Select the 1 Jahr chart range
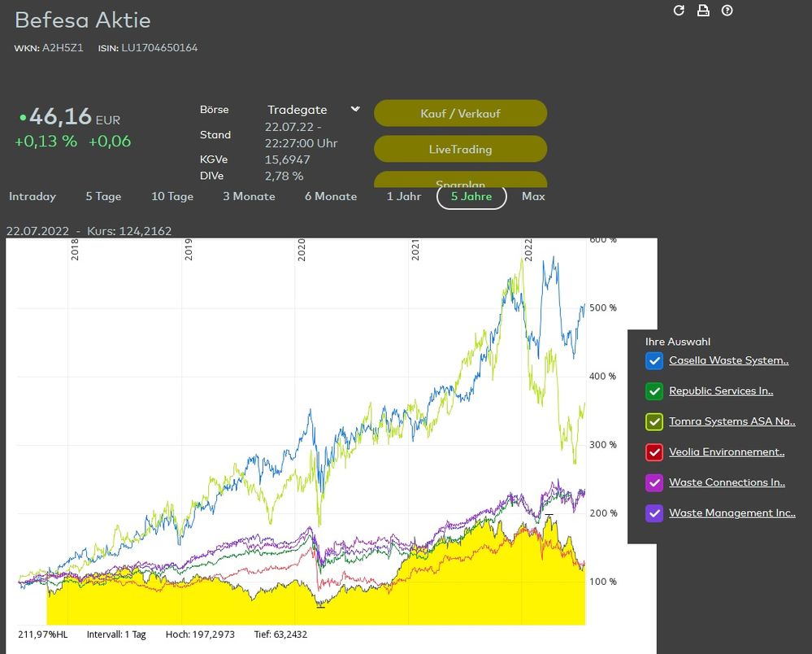 (404, 196)
